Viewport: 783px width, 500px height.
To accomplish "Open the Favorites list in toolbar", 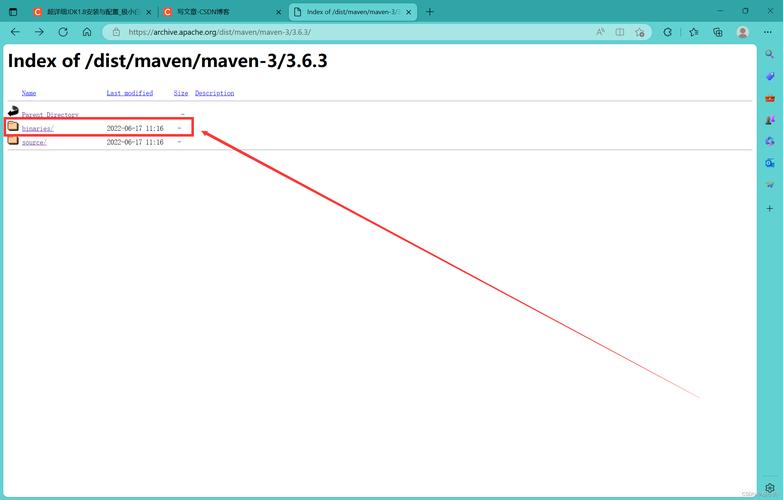I will click(x=693, y=32).
